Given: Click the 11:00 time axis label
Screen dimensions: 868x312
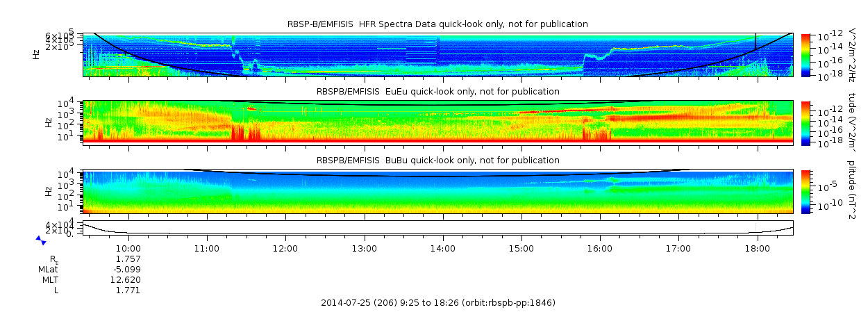Looking at the screenshot, I should (x=207, y=248).
